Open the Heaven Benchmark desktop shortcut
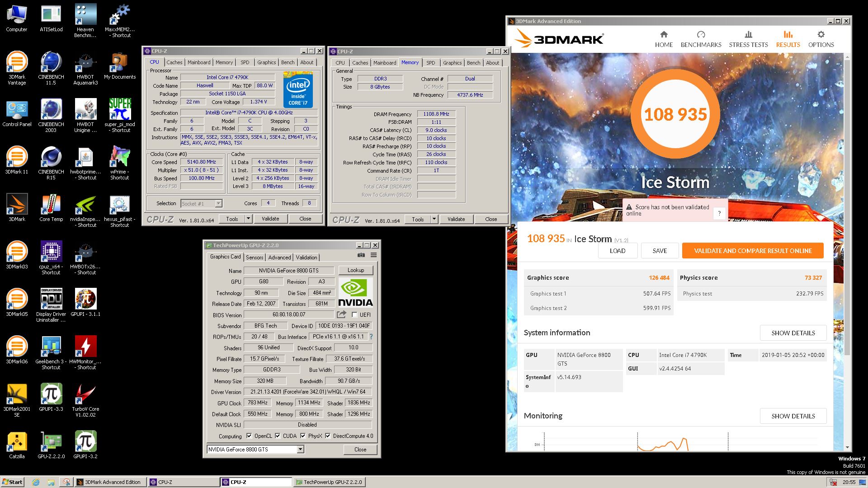 tap(85, 20)
